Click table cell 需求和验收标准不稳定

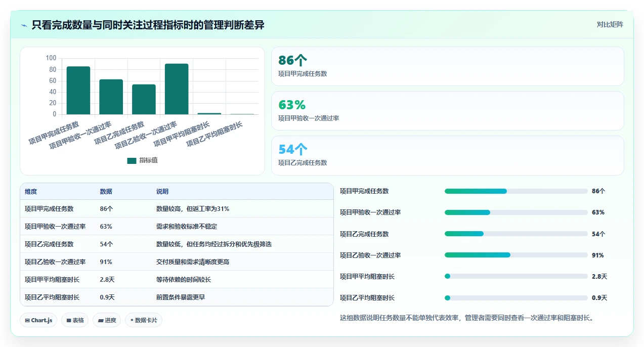coord(187,227)
